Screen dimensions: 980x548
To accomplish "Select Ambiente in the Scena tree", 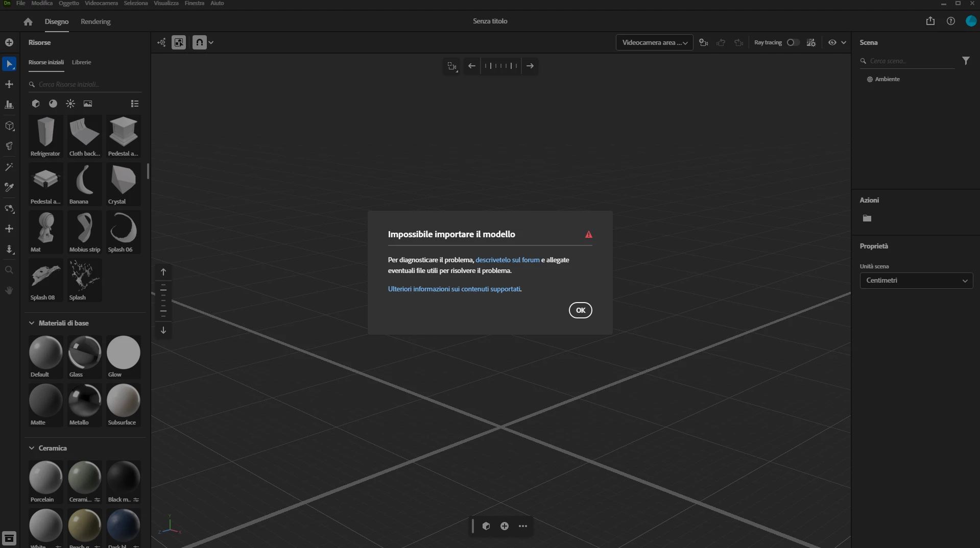I will [887, 79].
